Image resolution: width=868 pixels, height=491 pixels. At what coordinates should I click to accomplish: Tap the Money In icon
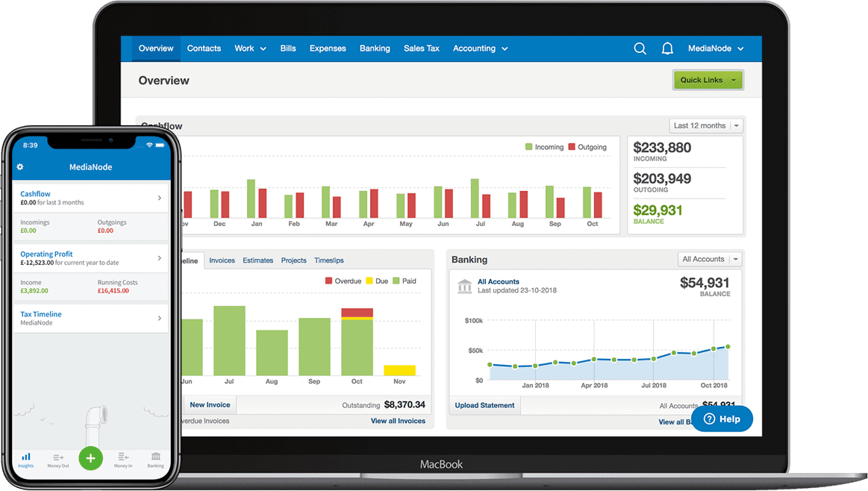point(123,458)
